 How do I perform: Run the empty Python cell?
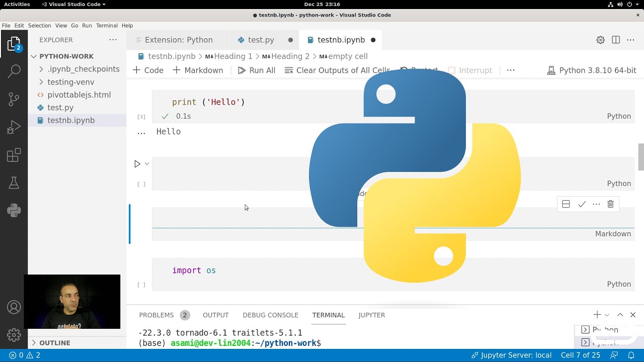(137, 164)
